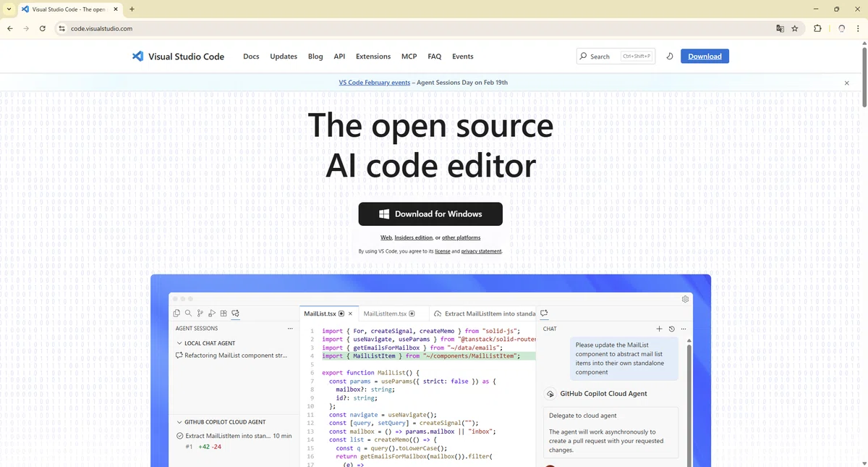This screenshot has height=467, width=868.
Task: Click the GitHub Copilot Cloud Agent icon
Action: pyautogui.click(x=550, y=394)
